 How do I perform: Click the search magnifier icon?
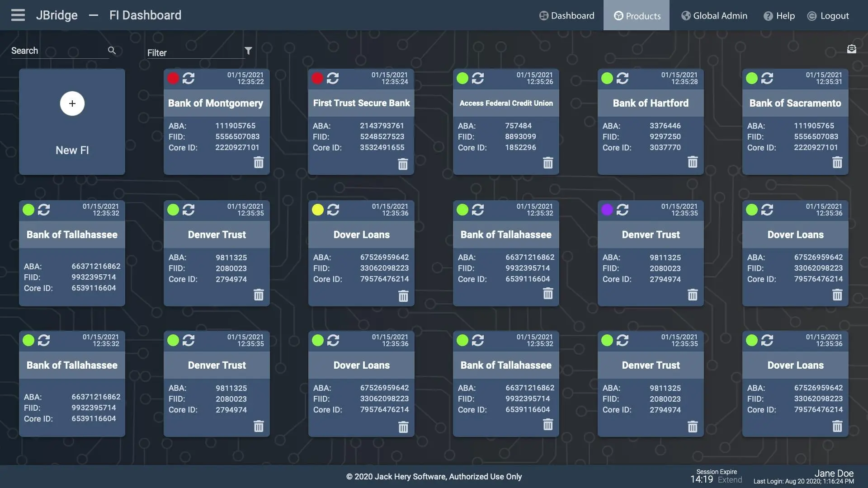click(112, 51)
